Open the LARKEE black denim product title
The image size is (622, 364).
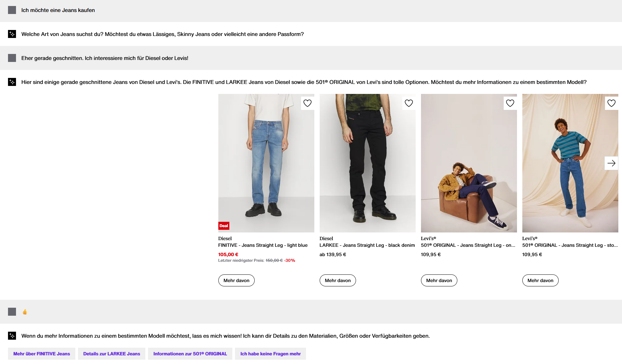point(367,245)
